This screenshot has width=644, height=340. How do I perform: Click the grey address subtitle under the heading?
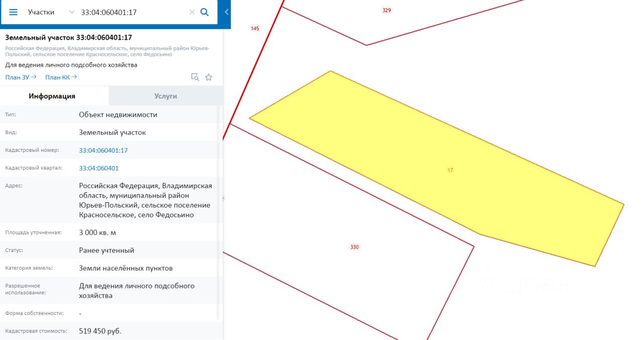pos(108,51)
